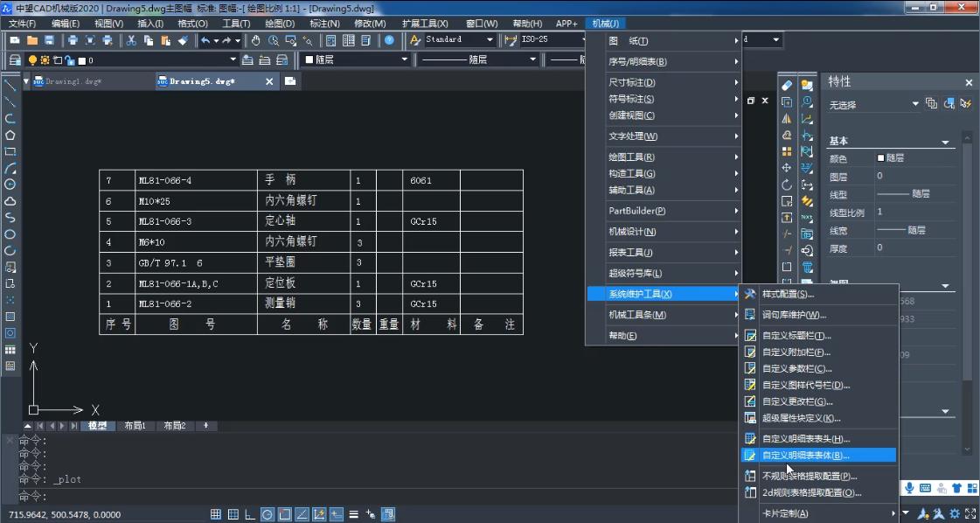Open the layer selection dropdown
Screen dimensions: 980x523
click(233, 60)
